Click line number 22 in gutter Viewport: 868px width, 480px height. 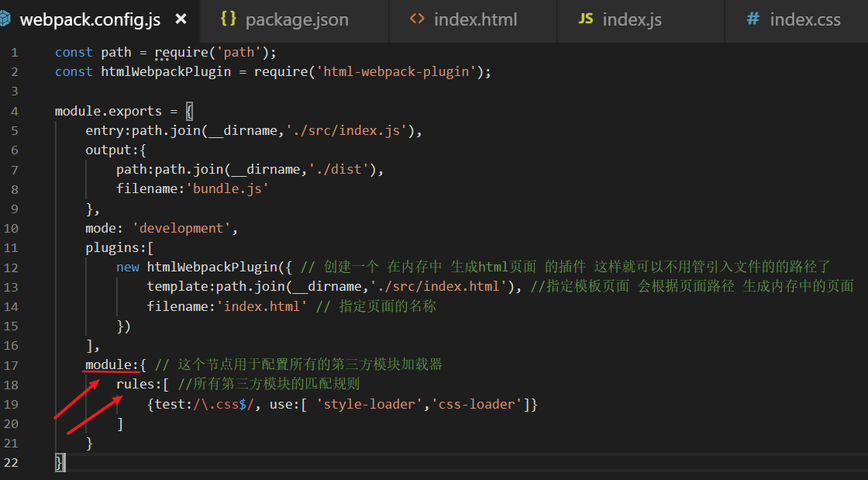[11, 462]
